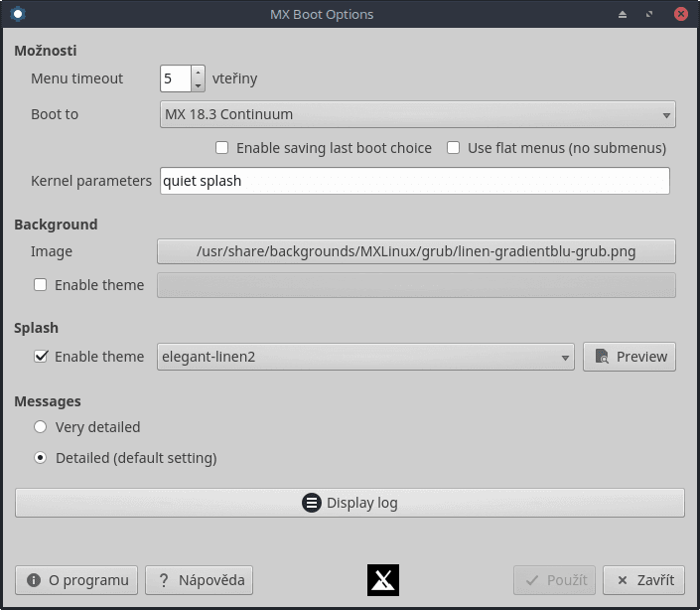The height and width of the screenshot is (610, 700).
Task: Click the vteřiny label
Action: coord(234,78)
